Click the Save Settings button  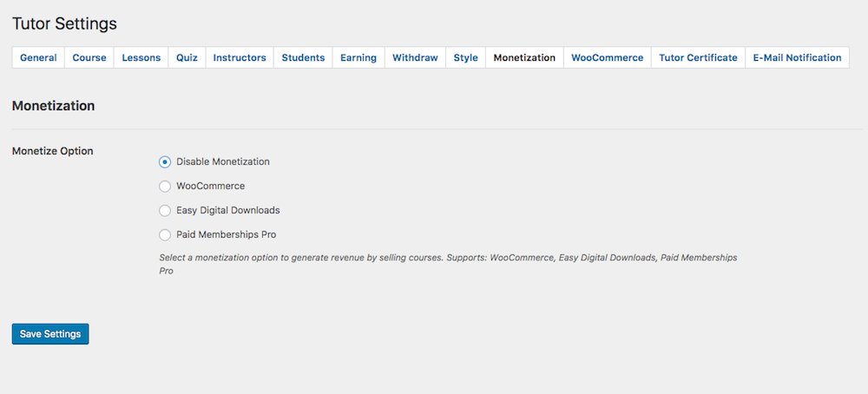point(50,333)
